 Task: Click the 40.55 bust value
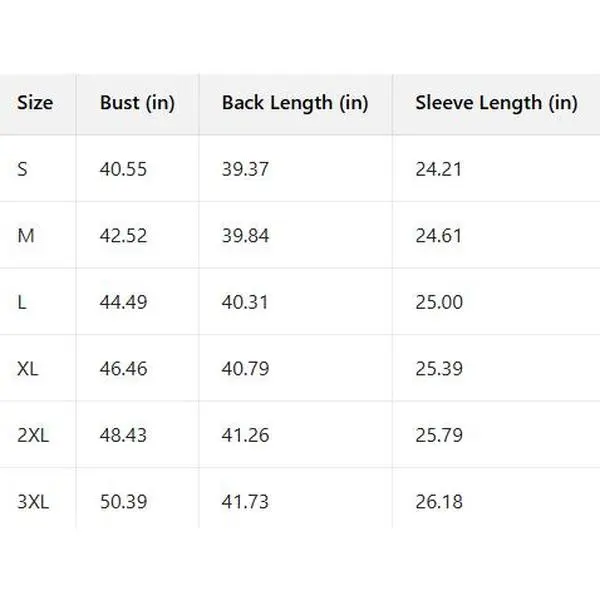[x=123, y=169]
